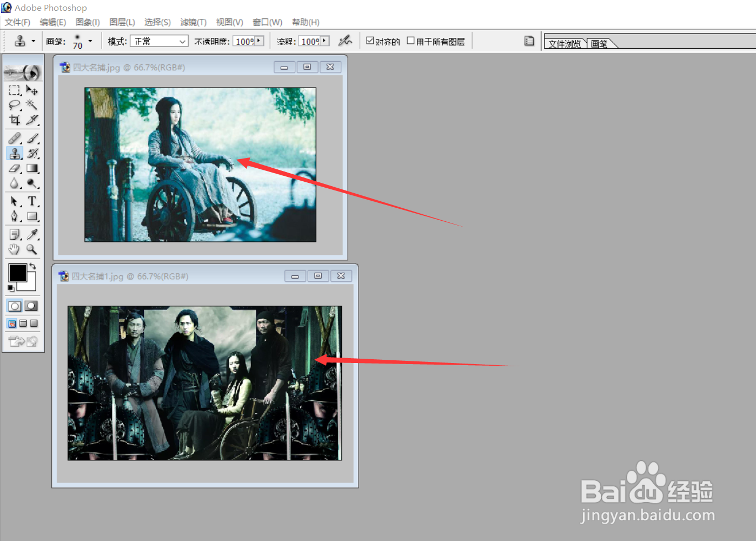Image resolution: width=756 pixels, height=541 pixels.
Task: Select the Gradient tool
Action: pyautogui.click(x=32, y=169)
